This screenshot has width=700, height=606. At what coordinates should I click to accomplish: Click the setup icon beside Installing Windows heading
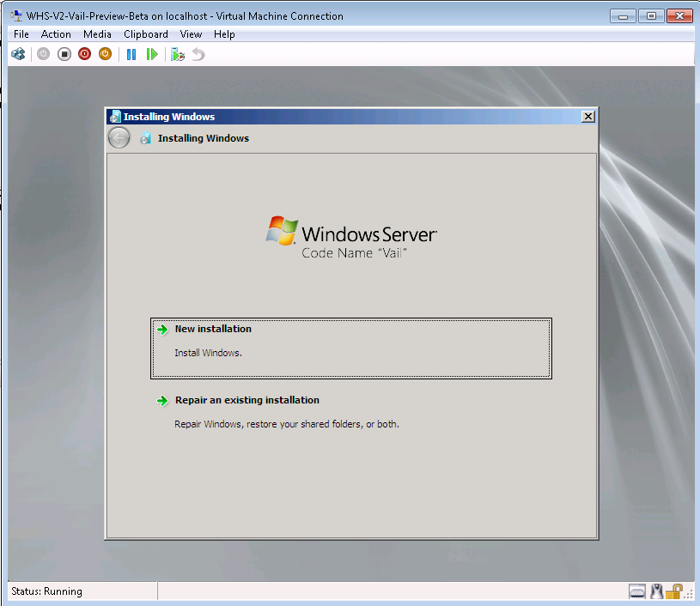145,138
